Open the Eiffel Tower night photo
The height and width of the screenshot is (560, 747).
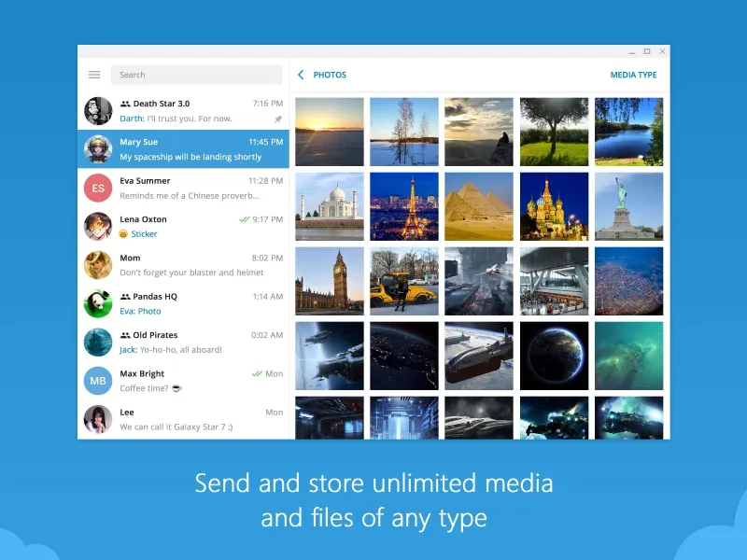pos(404,206)
